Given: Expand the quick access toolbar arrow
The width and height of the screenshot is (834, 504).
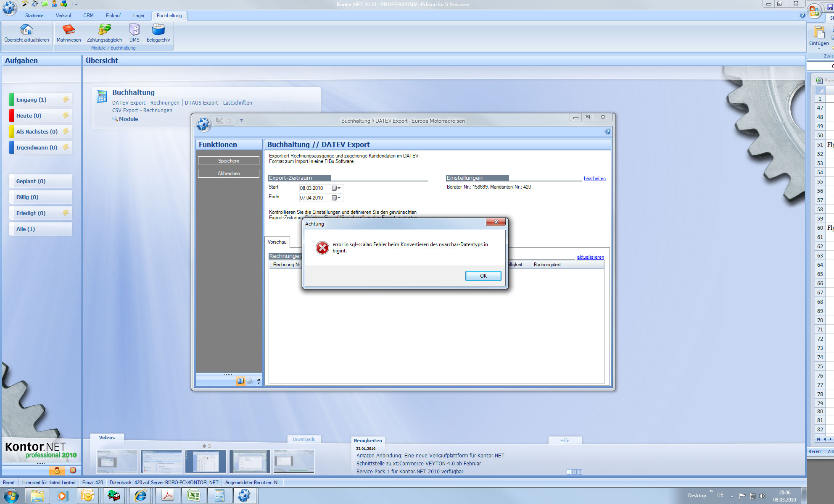Looking at the screenshot, I should [x=76, y=4].
